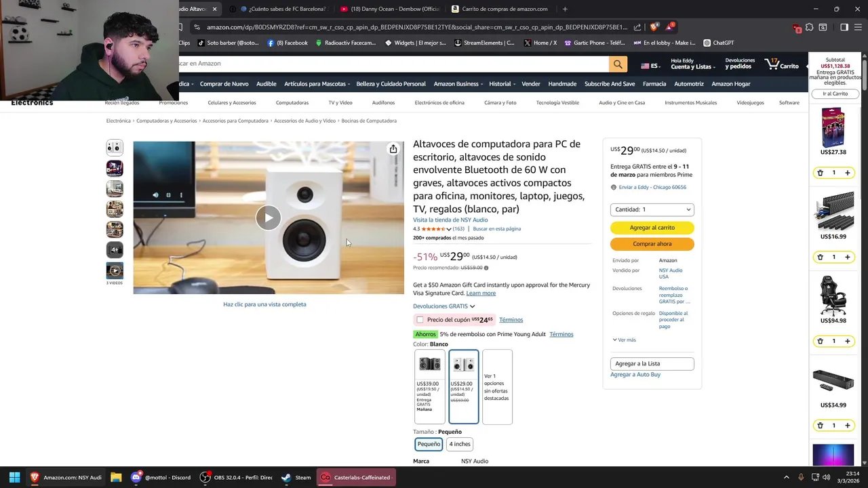The width and height of the screenshot is (868, 488).
Task: Choose the white speaker color option US$29.00
Action: pos(464,386)
